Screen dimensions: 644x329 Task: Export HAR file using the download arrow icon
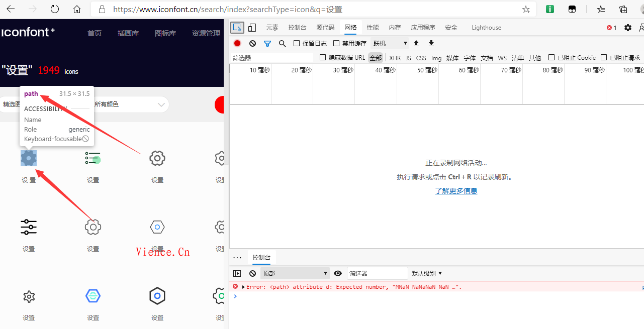click(431, 43)
